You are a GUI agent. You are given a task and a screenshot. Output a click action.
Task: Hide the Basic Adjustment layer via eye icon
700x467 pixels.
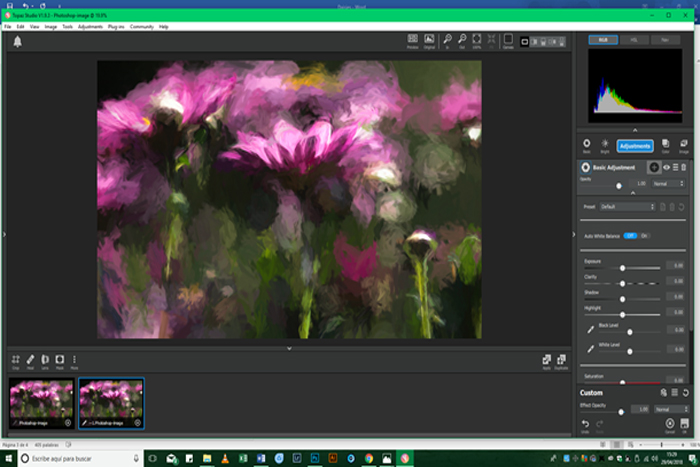pos(666,167)
